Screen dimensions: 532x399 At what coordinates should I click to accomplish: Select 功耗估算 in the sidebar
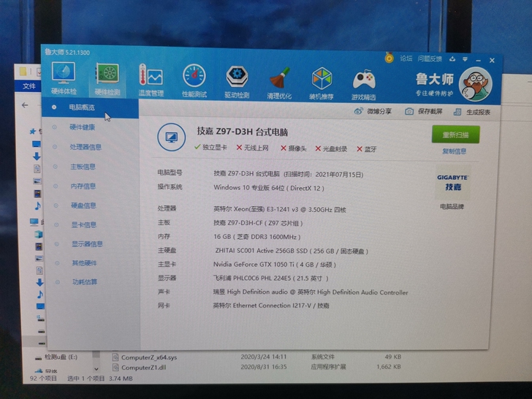click(85, 281)
